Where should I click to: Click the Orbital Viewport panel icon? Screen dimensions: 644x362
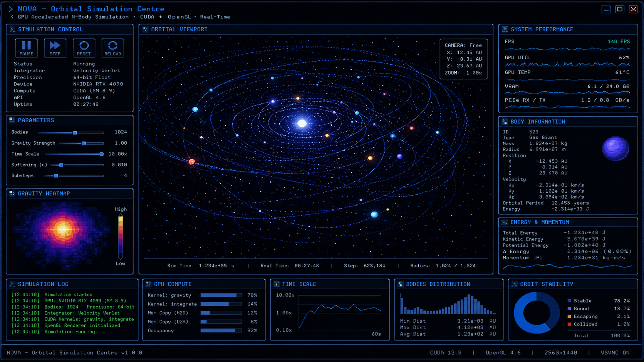pyautogui.click(x=145, y=29)
